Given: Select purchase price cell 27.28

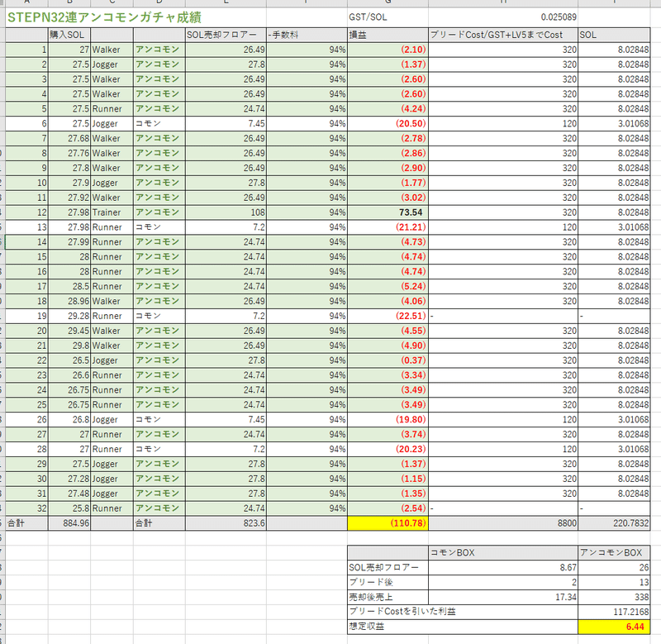Looking at the screenshot, I should [69, 479].
